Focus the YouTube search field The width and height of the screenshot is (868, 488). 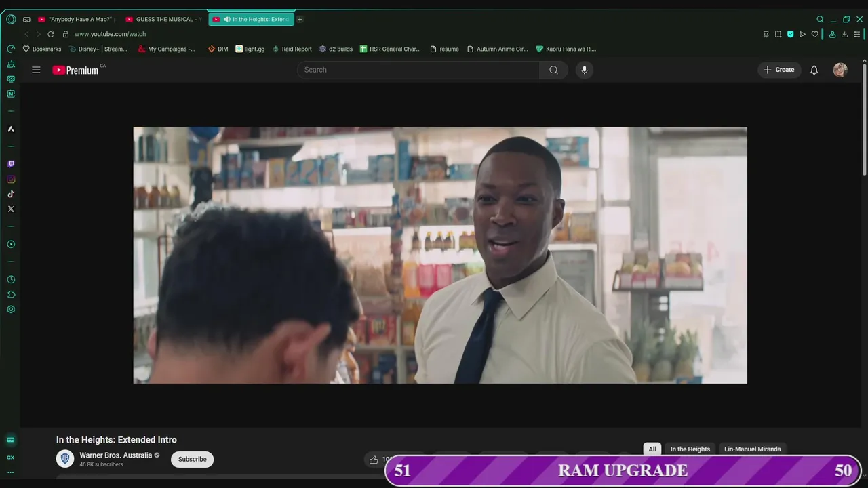[x=418, y=70]
